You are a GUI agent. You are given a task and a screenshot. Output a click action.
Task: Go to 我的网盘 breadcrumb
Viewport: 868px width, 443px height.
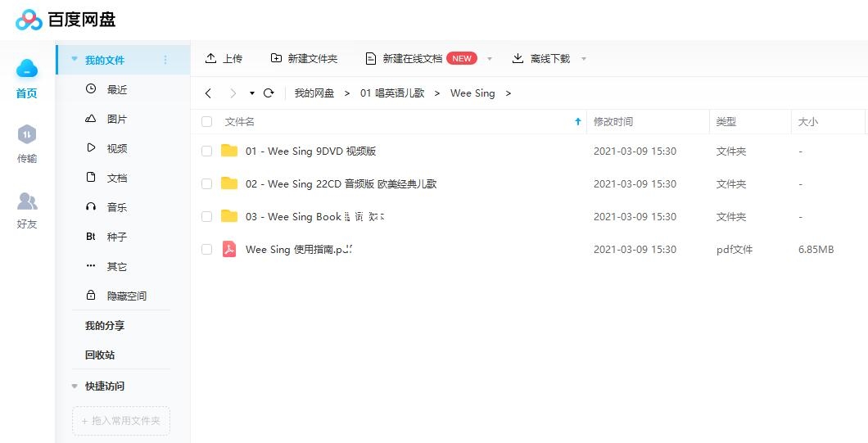(314, 93)
